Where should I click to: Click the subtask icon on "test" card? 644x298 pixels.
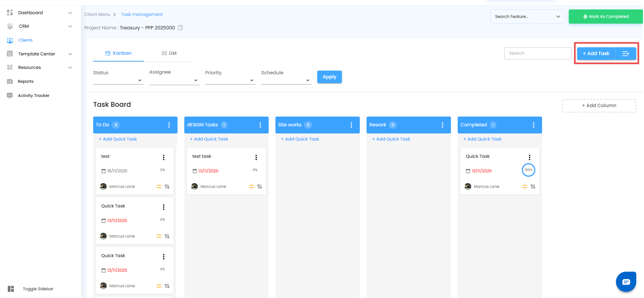[x=167, y=187]
